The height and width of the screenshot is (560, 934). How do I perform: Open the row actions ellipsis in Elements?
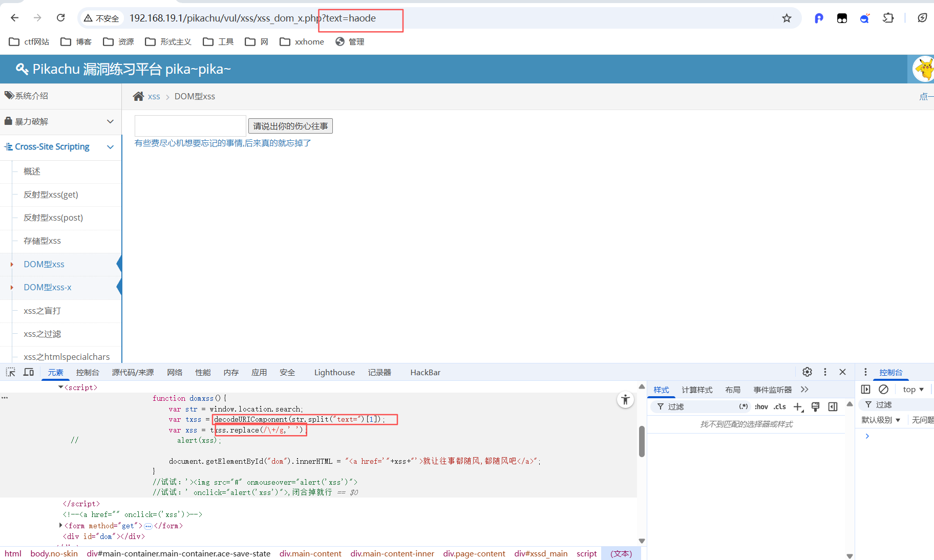coord(5,398)
